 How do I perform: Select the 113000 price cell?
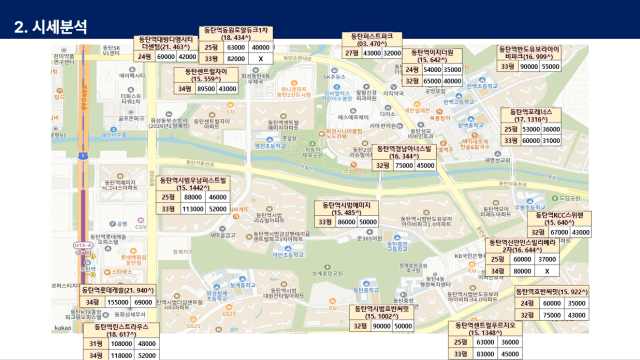193,209
